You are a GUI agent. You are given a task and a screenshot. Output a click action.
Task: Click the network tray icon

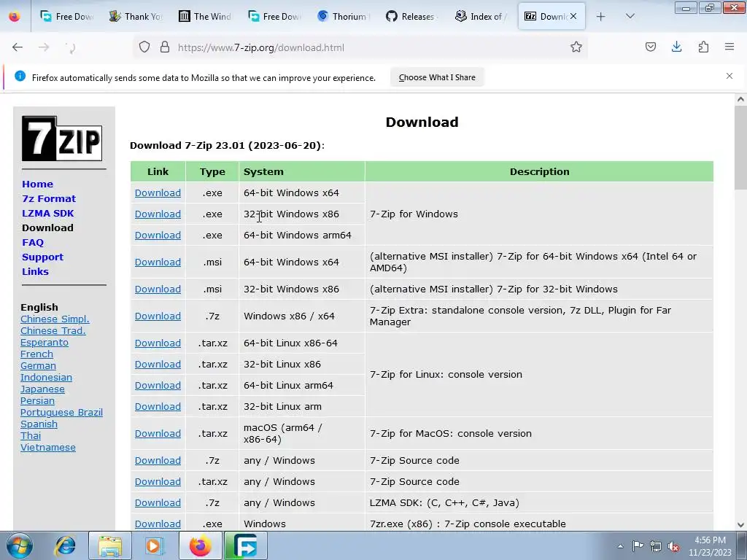(x=656, y=546)
